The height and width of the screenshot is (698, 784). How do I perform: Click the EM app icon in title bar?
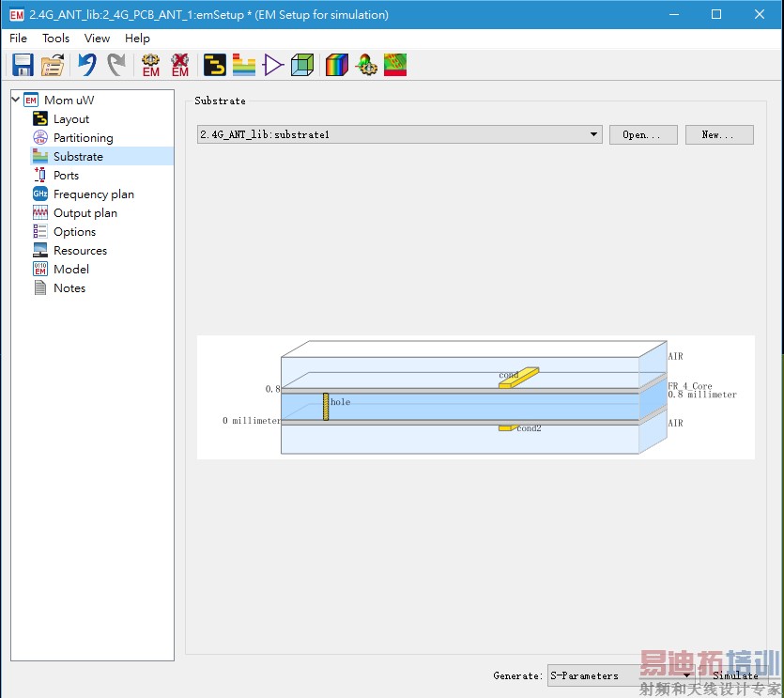tap(17, 14)
